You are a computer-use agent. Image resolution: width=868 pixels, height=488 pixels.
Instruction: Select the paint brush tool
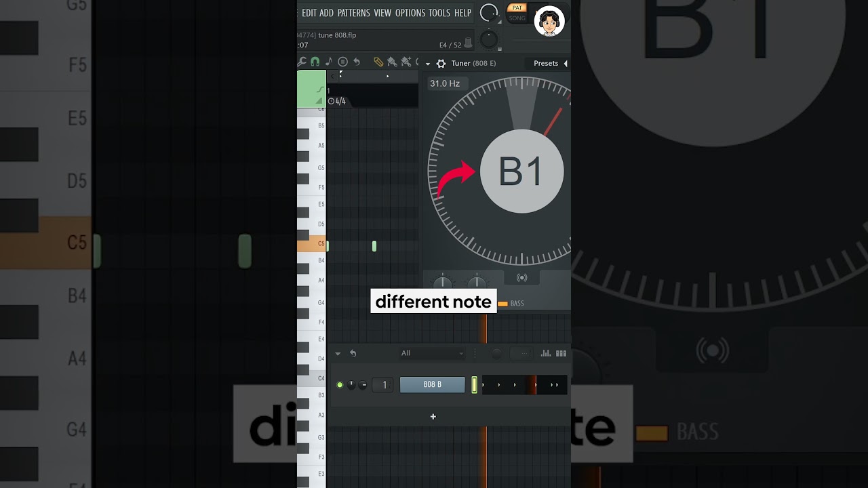(x=392, y=62)
